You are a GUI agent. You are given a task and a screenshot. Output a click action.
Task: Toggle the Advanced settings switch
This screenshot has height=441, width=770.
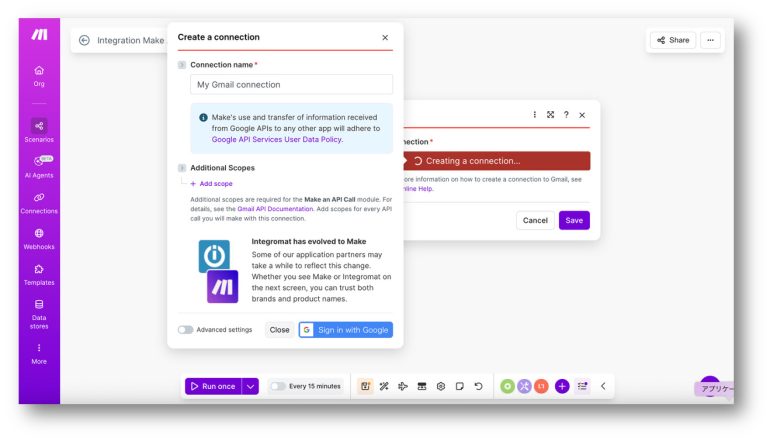click(x=185, y=330)
